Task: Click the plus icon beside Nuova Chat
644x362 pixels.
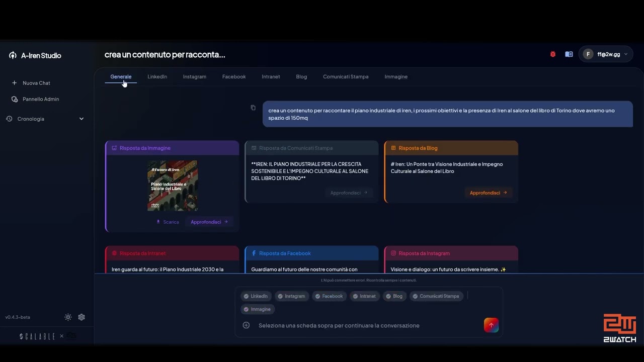Action: [x=14, y=83]
